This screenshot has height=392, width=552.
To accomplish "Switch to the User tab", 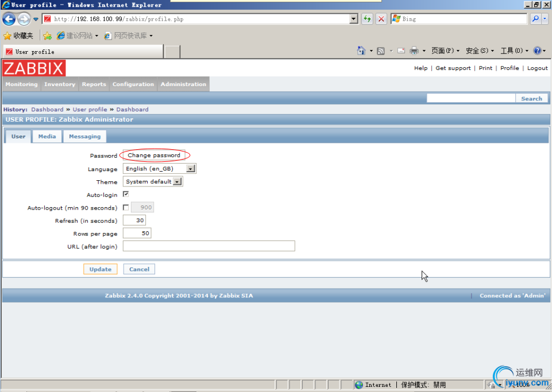I will coord(18,136).
